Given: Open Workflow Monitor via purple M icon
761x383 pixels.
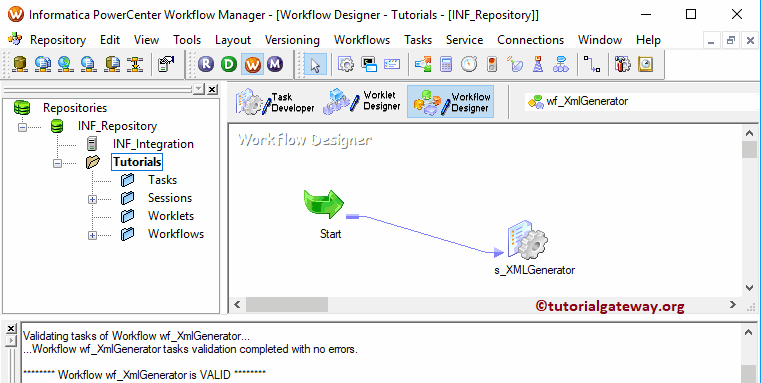Looking at the screenshot, I should point(275,64).
